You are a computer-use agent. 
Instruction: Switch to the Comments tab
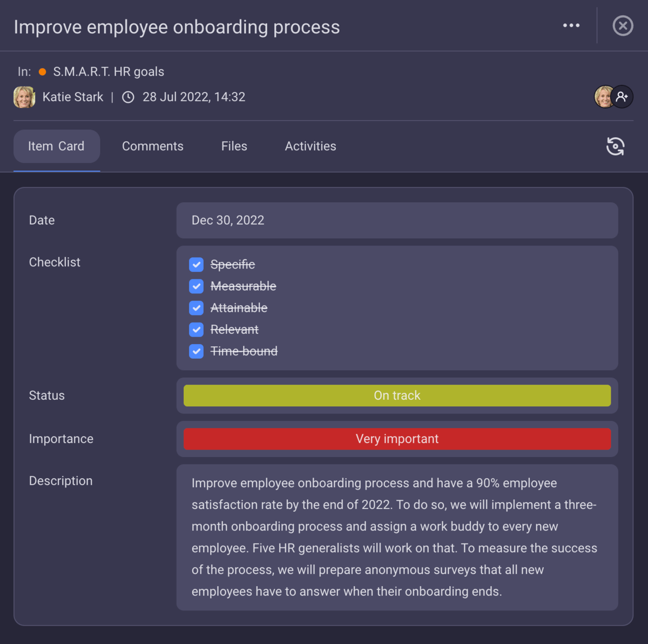click(153, 146)
